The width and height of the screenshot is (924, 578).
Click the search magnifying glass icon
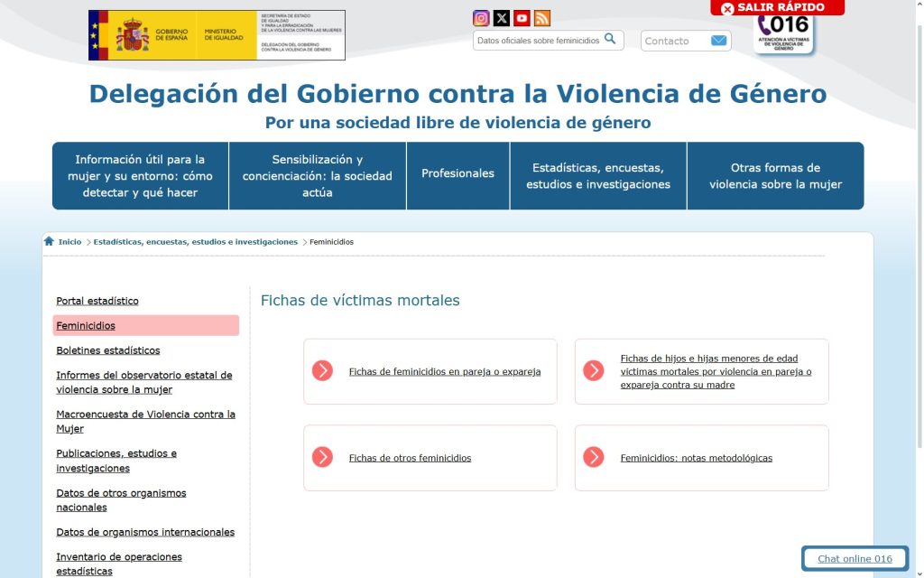tap(611, 40)
